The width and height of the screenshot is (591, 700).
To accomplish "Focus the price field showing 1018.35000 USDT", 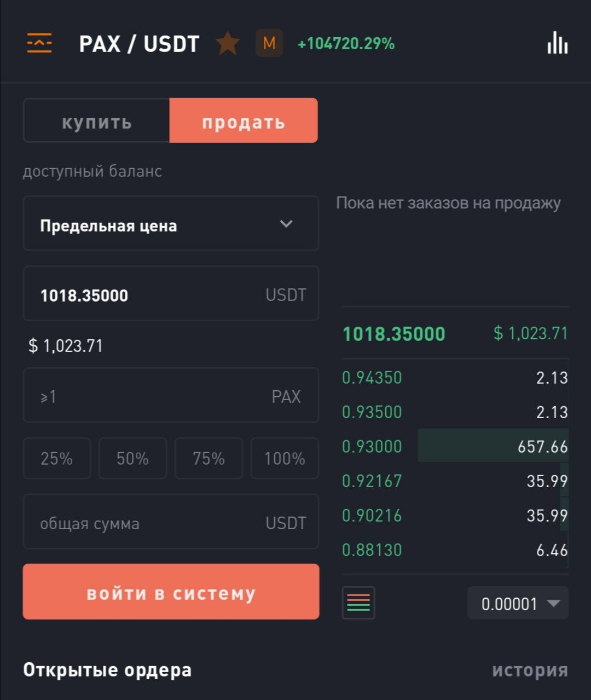I will pos(171,293).
